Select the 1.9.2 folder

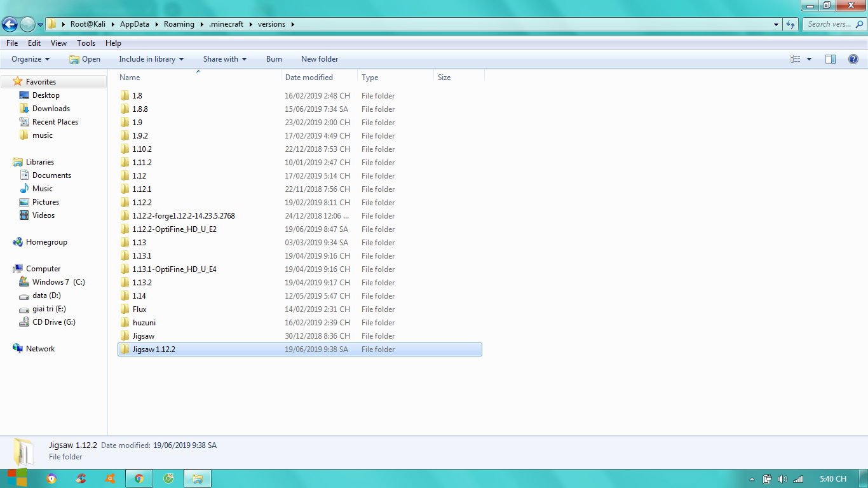pos(140,136)
